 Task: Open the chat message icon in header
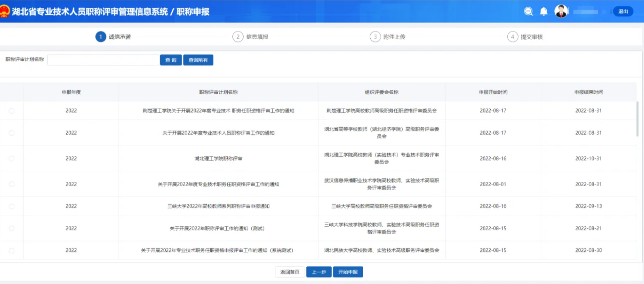(528, 11)
